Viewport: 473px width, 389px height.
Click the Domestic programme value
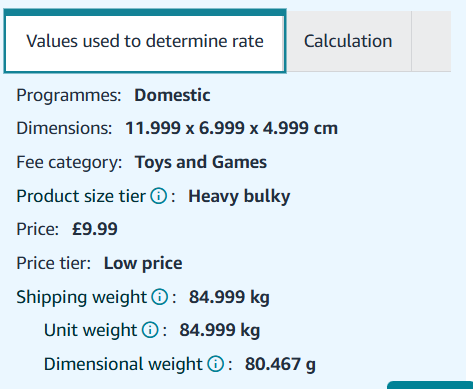pyautogui.click(x=172, y=95)
